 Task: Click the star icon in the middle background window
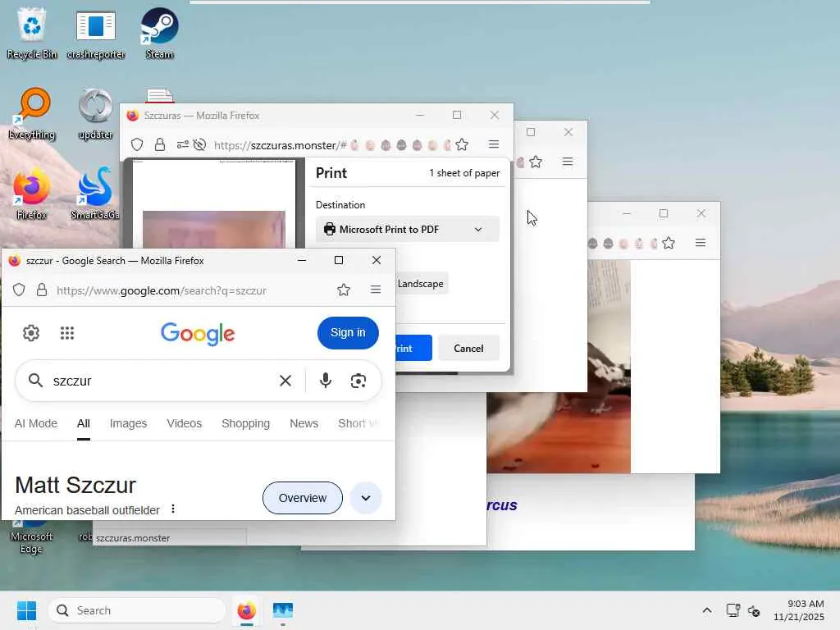coord(535,162)
